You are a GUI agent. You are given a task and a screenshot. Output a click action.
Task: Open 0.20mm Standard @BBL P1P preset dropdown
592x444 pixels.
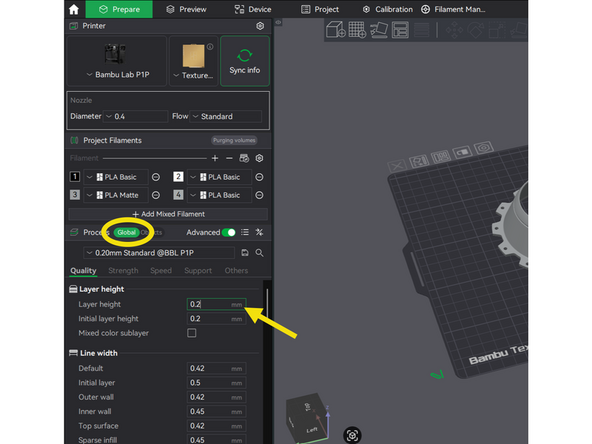click(159, 253)
